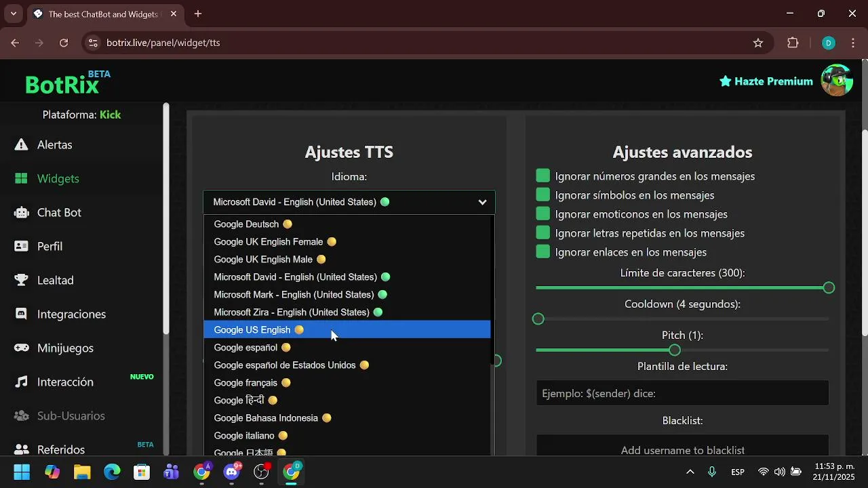This screenshot has height=488, width=868.
Task: Click the Minijuegos gamepad icon
Action: tap(22, 348)
